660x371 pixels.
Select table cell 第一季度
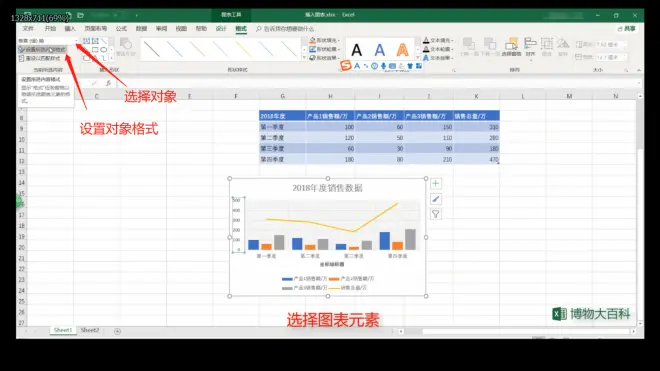coord(282,127)
